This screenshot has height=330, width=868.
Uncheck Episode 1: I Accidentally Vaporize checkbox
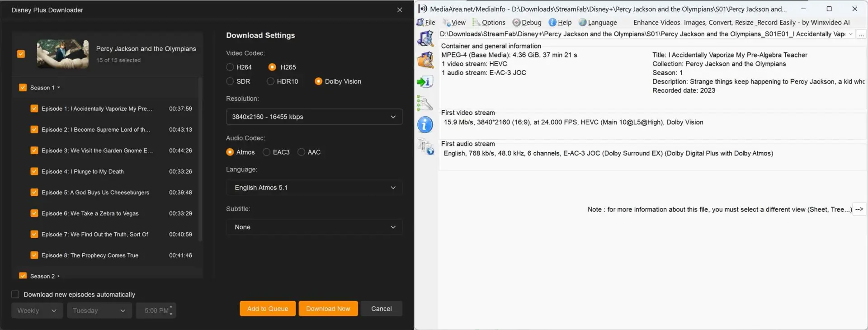(34, 108)
